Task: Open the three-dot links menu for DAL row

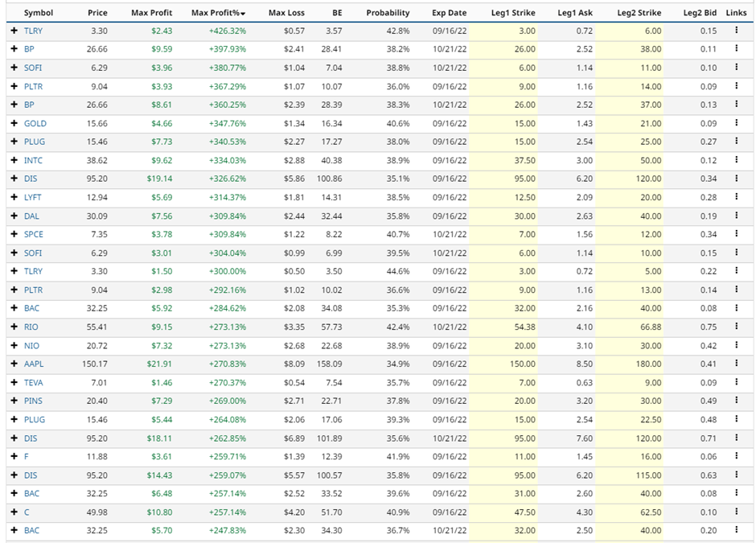Action: point(736,216)
